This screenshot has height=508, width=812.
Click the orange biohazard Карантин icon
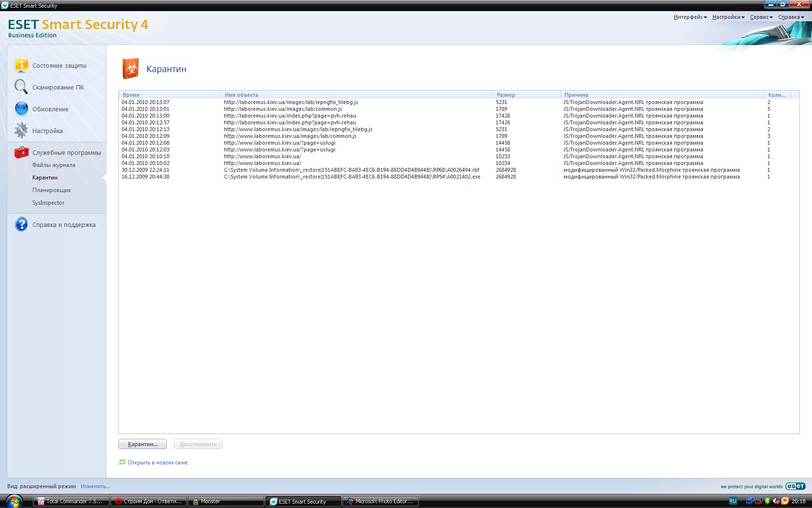coord(130,69)
